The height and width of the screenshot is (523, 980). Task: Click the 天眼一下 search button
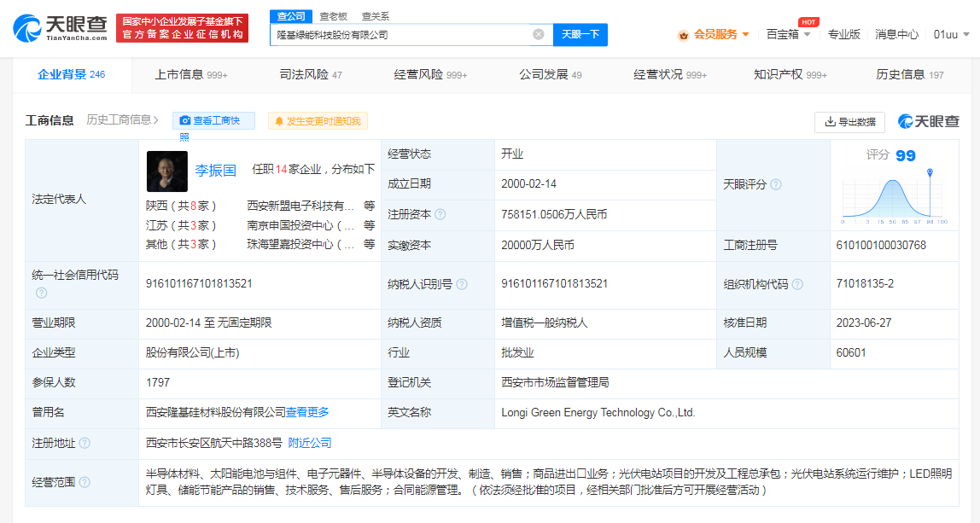click(x=580, y=34)
